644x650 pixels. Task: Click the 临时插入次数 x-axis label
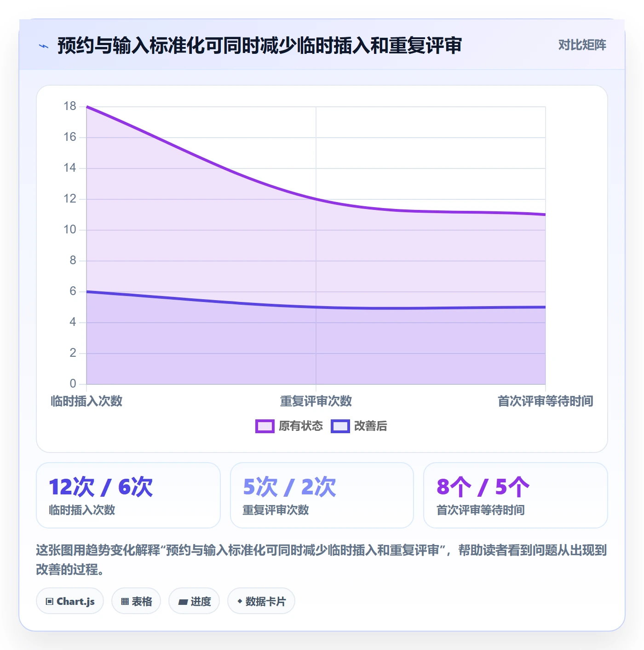86,401
